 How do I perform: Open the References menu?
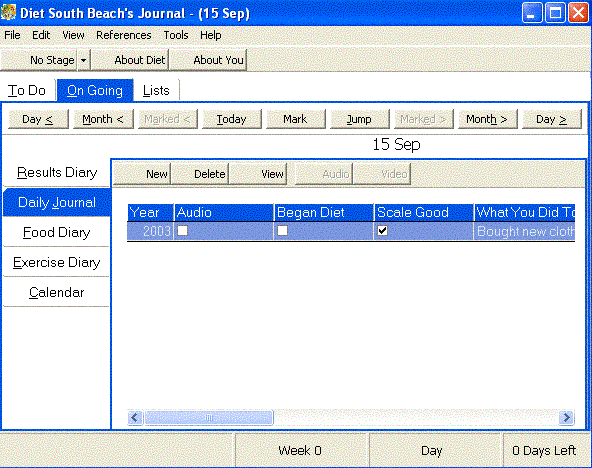coord(123,35)
